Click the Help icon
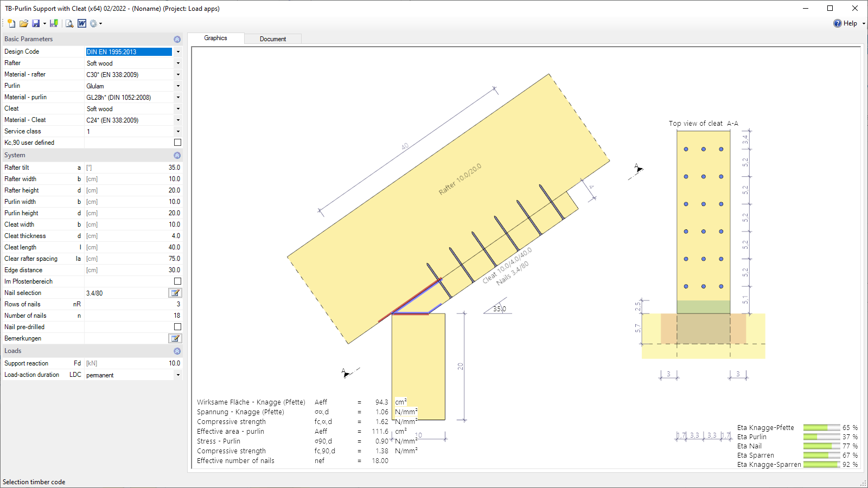This screenshot has width=868, height=488. [x=838, y=23]
